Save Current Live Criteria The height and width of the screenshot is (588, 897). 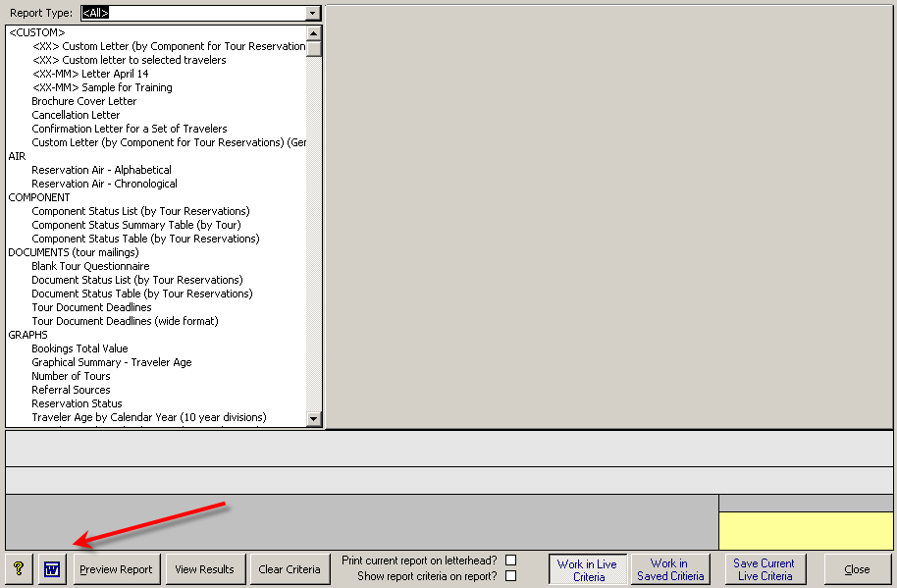pos(765,570)
